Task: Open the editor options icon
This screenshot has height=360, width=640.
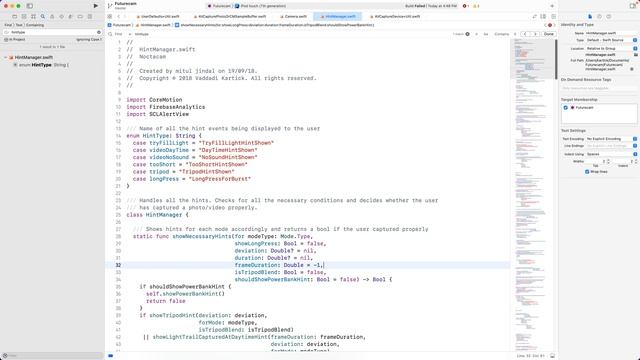Action: coord(543,17)
